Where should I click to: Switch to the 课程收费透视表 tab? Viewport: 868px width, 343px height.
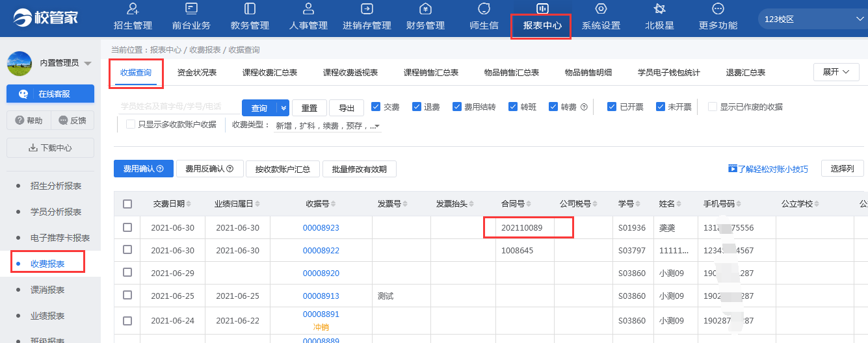(350, 73)
